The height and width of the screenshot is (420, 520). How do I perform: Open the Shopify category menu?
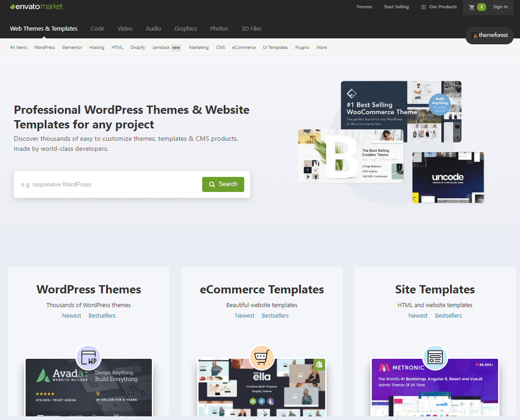(138, 48)
